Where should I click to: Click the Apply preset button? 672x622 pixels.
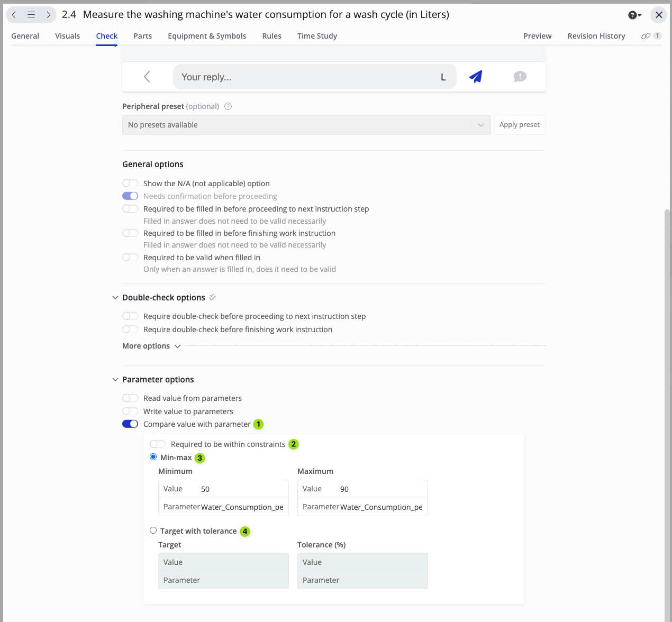pyautogui.click(x=519, y=125)
